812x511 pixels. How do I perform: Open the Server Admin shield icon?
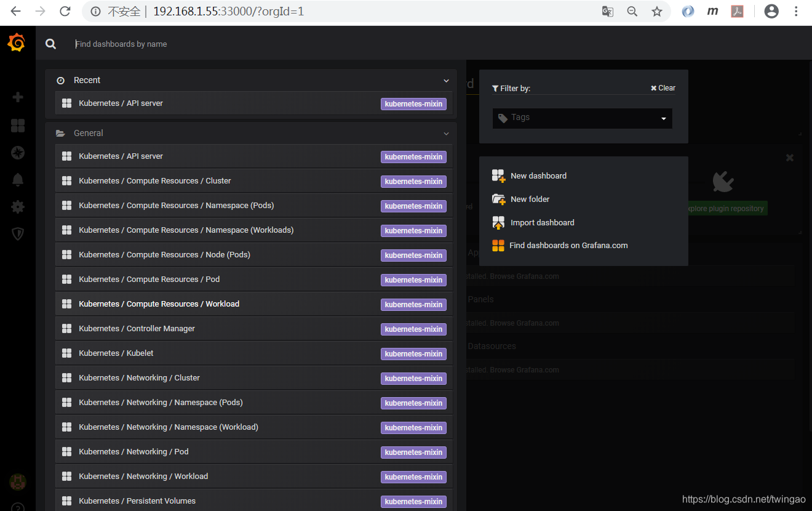click(x=18, y=233)
